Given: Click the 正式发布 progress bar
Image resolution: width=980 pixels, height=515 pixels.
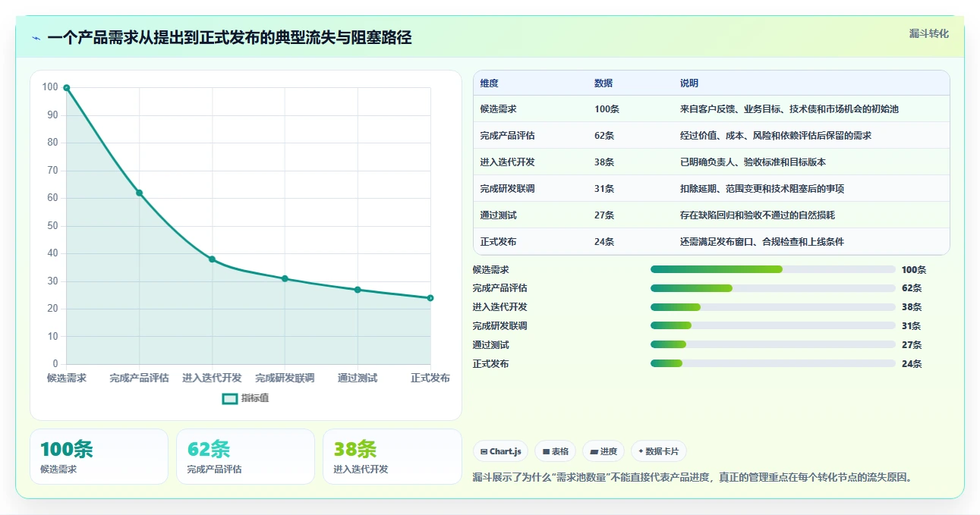Looking at the screenshot, I should click(773, 363).
